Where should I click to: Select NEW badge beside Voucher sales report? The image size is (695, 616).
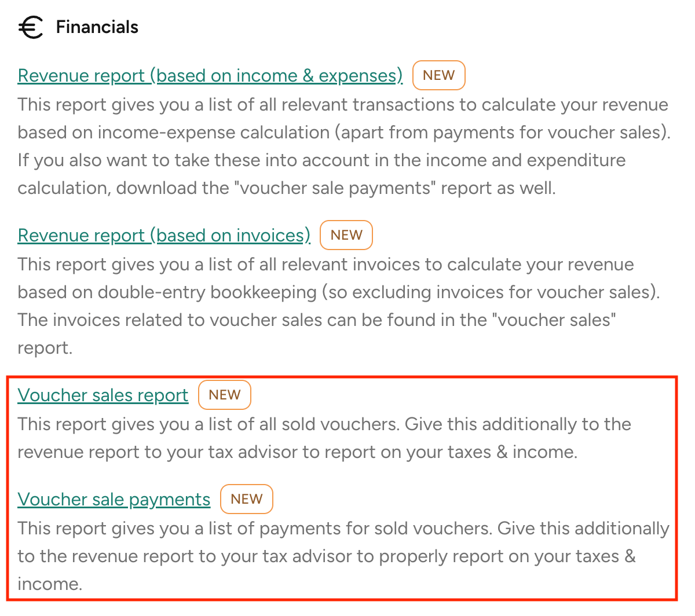tap(224, 395)
